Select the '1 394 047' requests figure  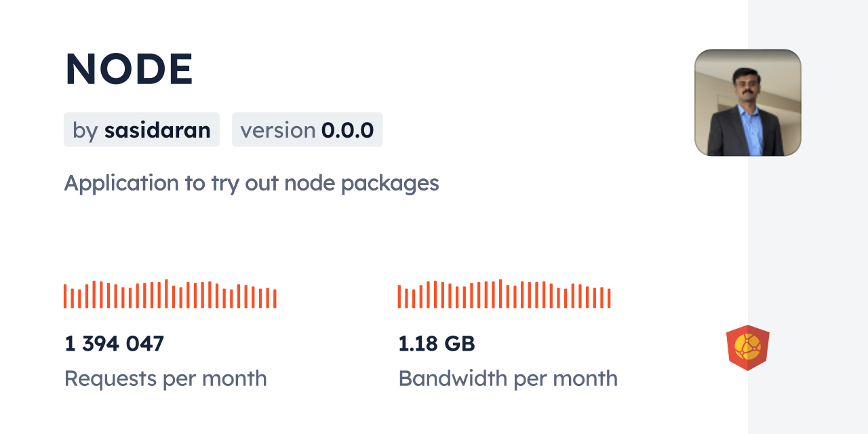[x=114, y=344]
